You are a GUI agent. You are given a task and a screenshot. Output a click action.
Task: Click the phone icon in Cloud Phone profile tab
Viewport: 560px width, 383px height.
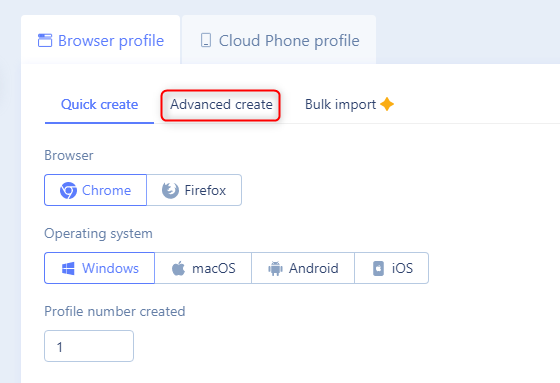coord(206,40)
